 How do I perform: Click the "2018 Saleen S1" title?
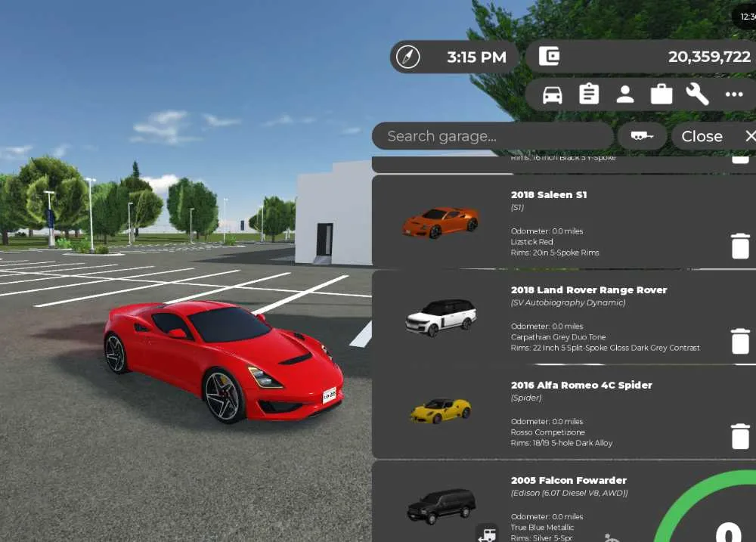click(549, 195)
